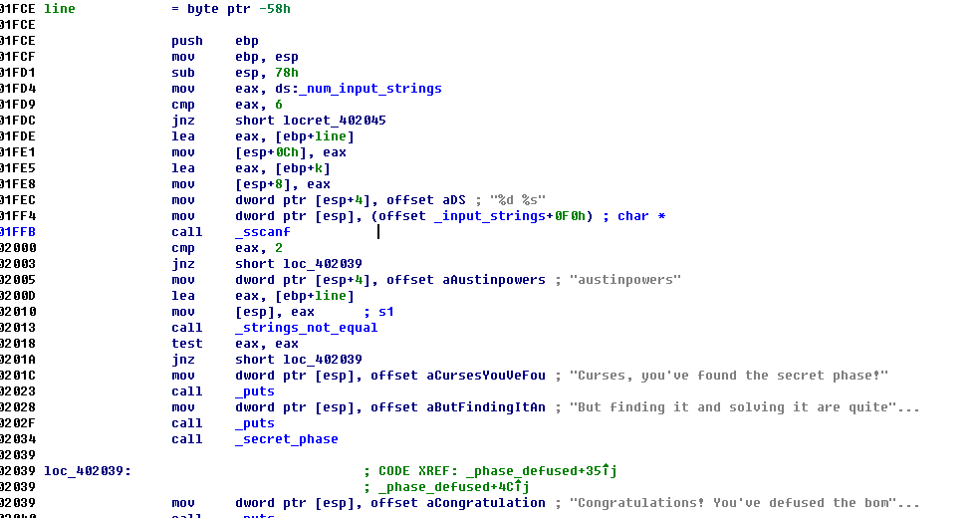This screenshot has height=518, width=980.
Task: Click '[esp+8], eax' operand
Action: point(283,184)
